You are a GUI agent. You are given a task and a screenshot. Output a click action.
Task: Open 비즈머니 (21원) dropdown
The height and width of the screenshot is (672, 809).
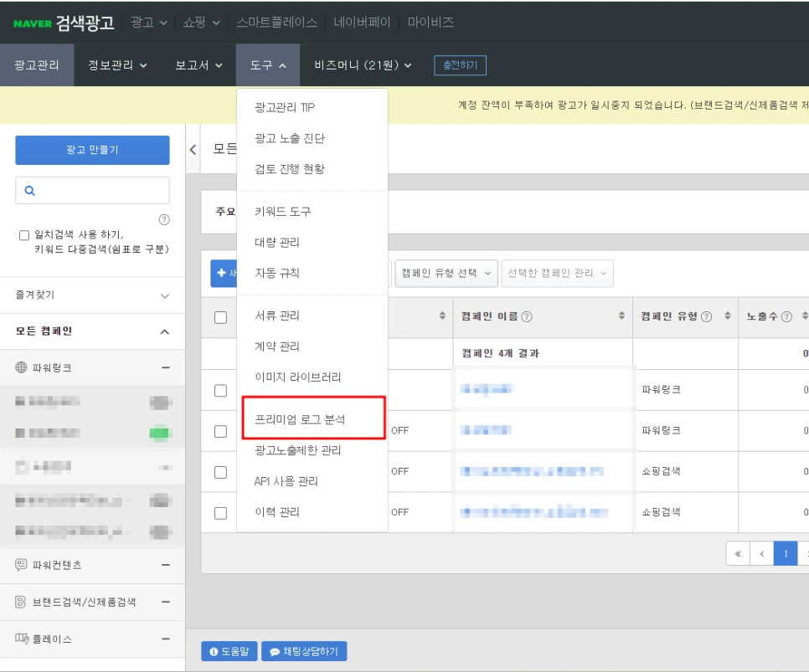point(363,65)
